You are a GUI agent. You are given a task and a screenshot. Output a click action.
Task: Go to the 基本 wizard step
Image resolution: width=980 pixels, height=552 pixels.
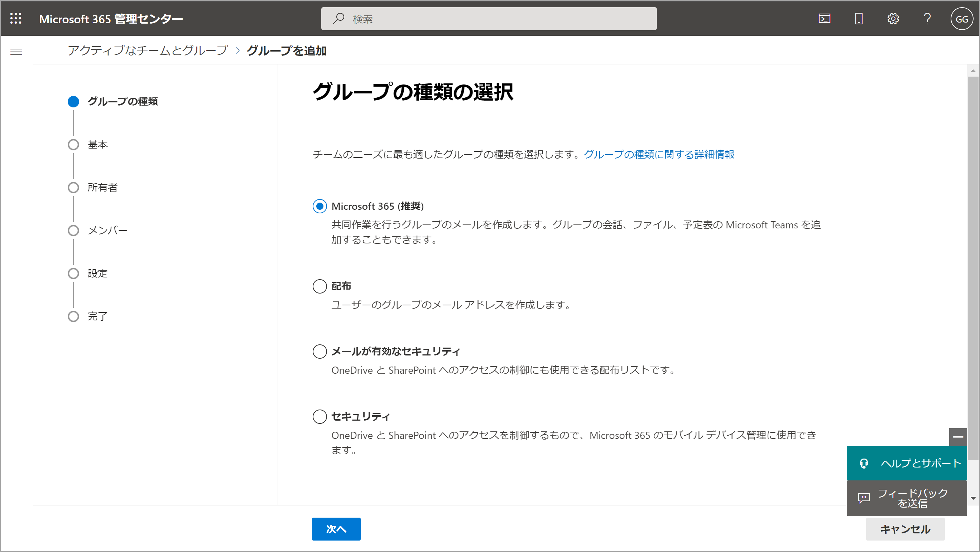click(x=88, y=145)
